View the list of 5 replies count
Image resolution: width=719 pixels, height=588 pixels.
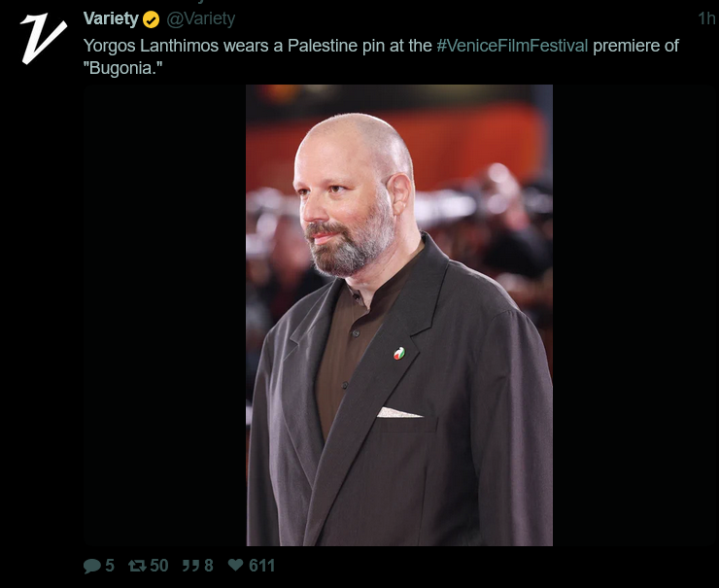[110, 566]
